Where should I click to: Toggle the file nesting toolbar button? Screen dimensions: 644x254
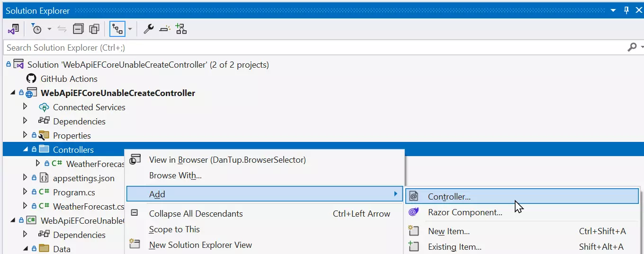[x=117, y=29]
